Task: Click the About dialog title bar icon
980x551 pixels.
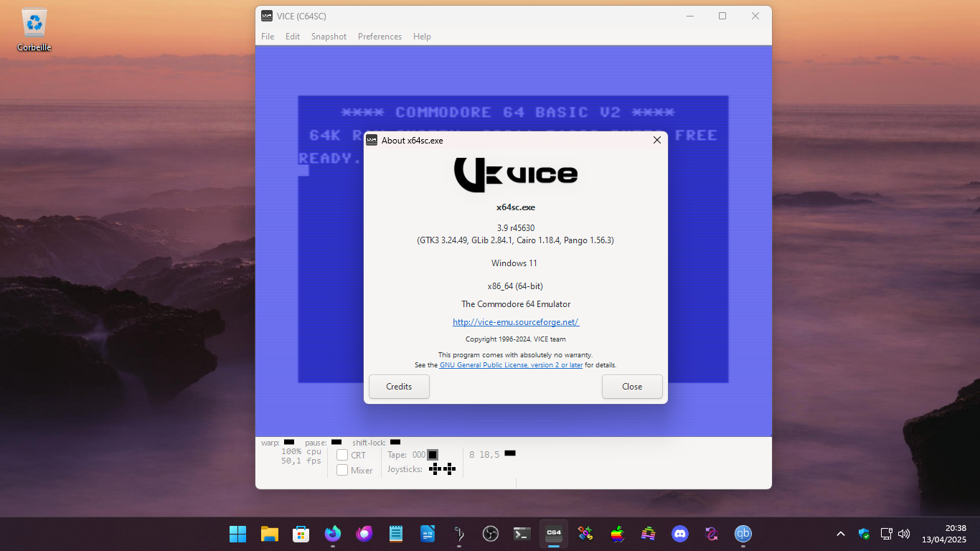Action: pyautogui.click(x=372, y=140)
